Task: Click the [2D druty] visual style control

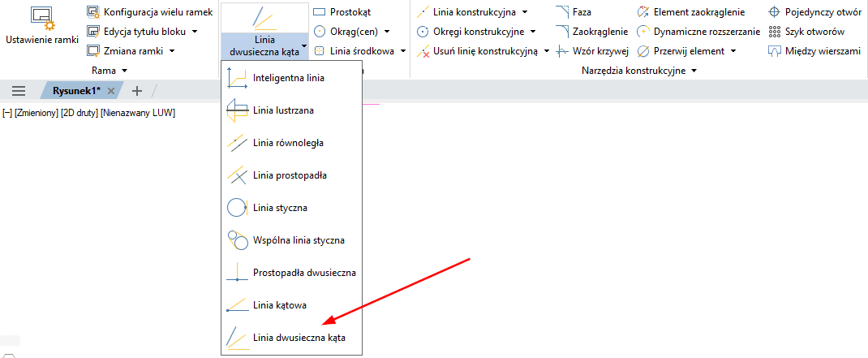Action: [x=79, y=113]
